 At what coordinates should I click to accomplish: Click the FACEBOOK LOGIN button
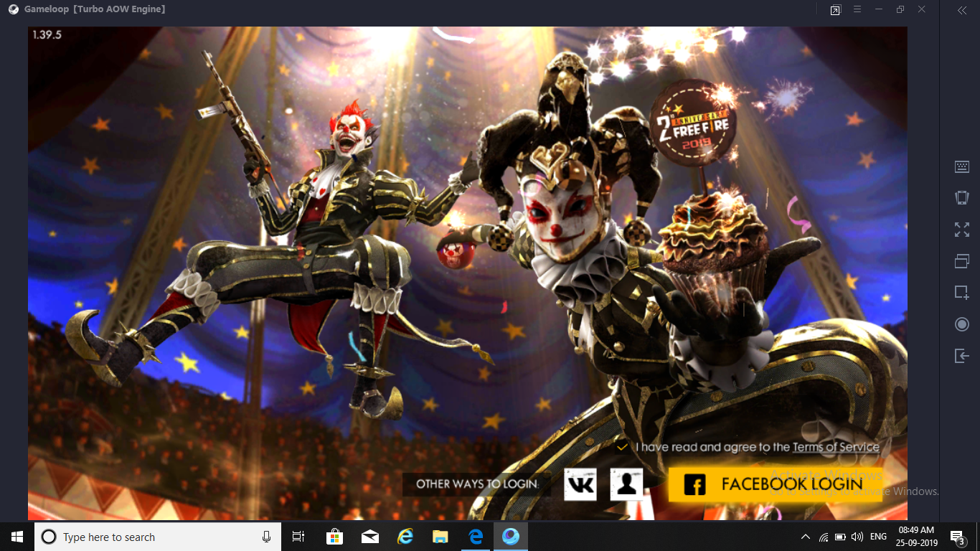pyautogui.click(x=775, y=484)
